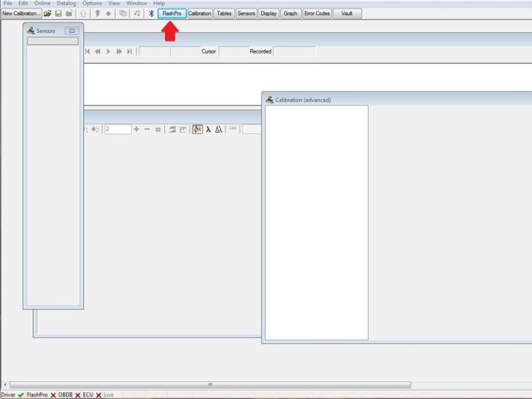Click the table input field showing 2
The image size is (532, 399).
(x=118, y=130)
